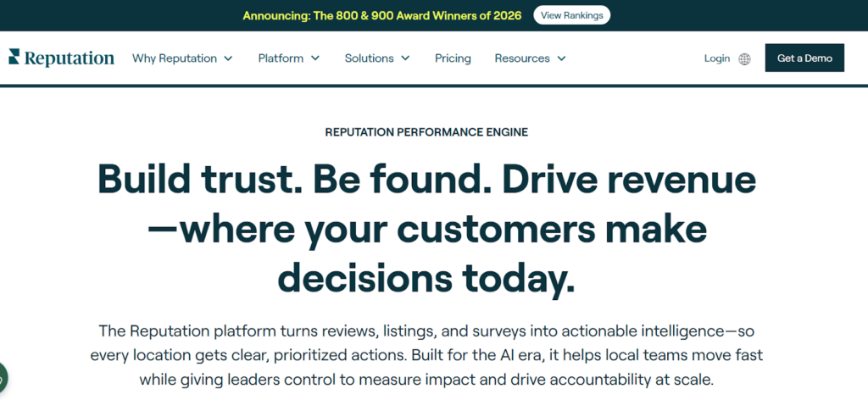Select the Platform menu label
868x400 pixels.
pos(281,58)
